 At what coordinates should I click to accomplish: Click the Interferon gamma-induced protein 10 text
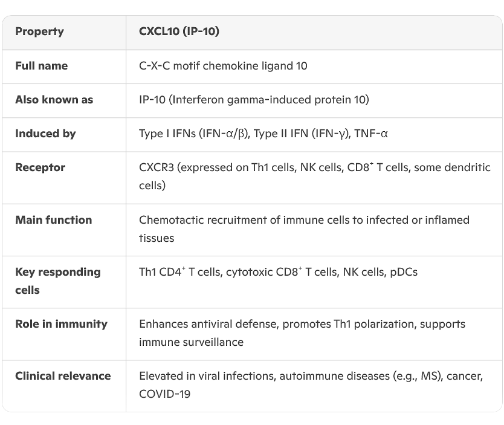(270, 100)
